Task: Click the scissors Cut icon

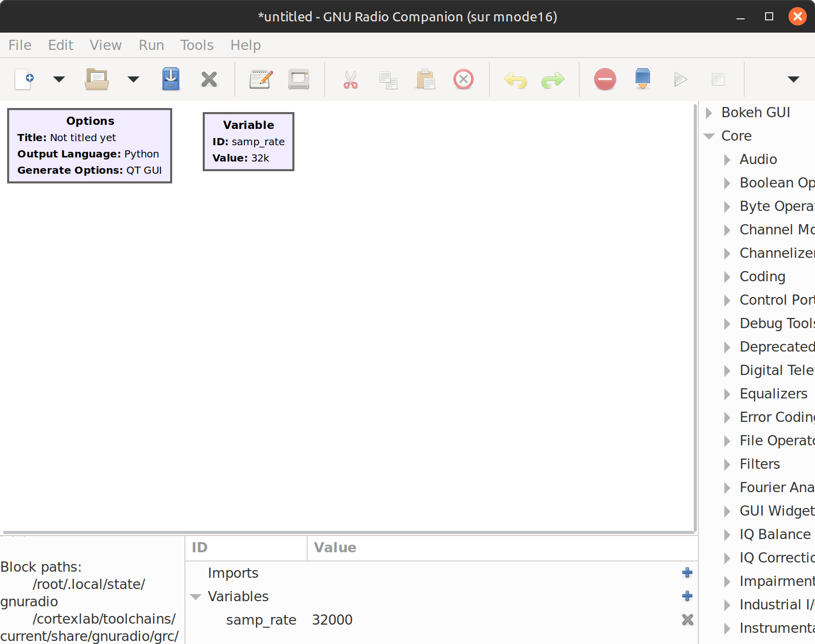Action: coord(350,80)
